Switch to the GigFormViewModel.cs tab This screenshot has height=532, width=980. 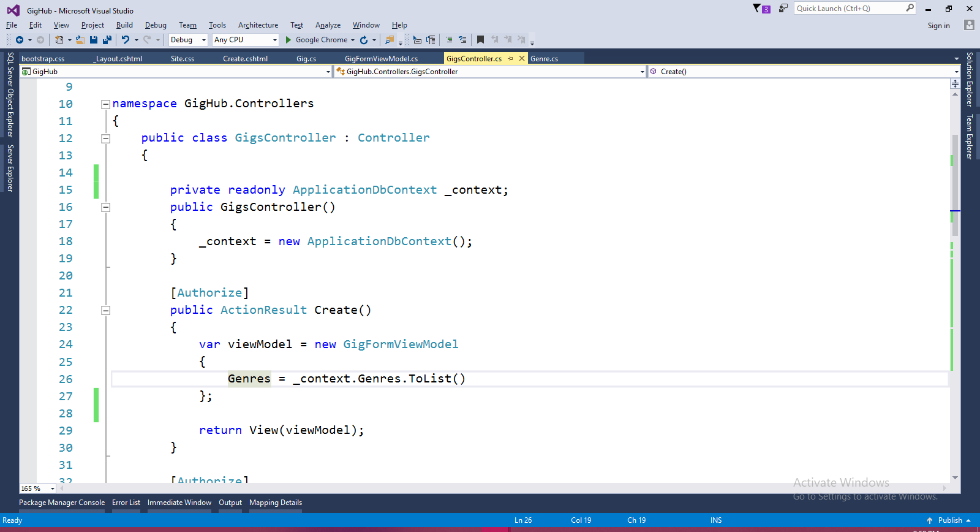(381, 59)
